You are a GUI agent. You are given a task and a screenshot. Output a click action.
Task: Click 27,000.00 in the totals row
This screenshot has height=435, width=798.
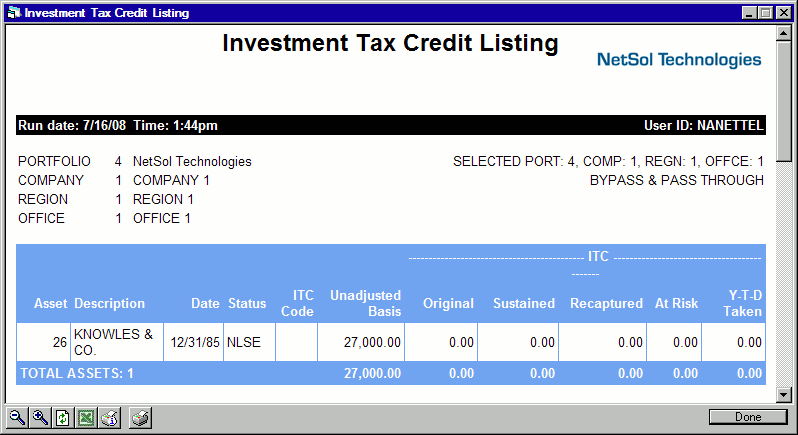coord(372,373)
